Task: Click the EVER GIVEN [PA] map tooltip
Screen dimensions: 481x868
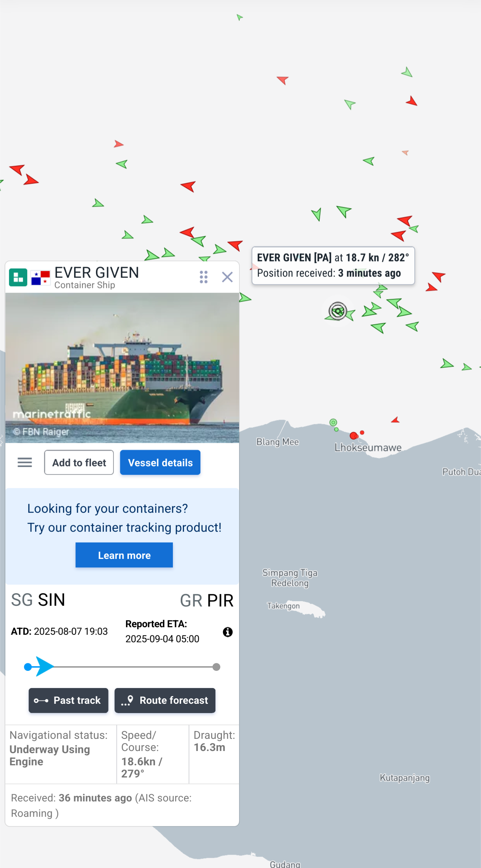Action: (333, 265)
